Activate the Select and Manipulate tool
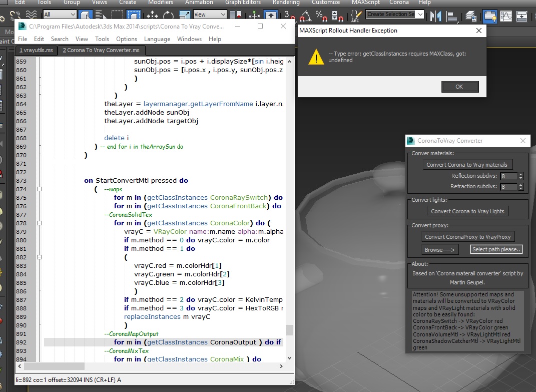Viewport: 536px width, 392px height. [x=254, y=15]
